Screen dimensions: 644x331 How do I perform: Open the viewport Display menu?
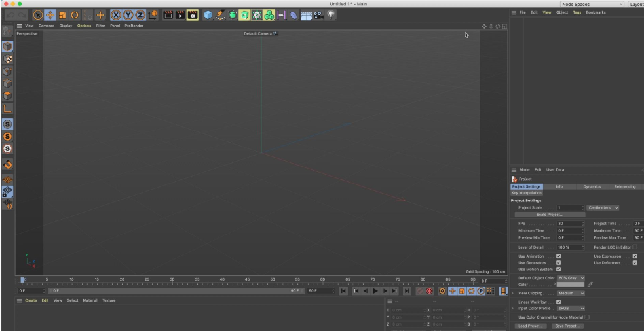pos(66,26)
